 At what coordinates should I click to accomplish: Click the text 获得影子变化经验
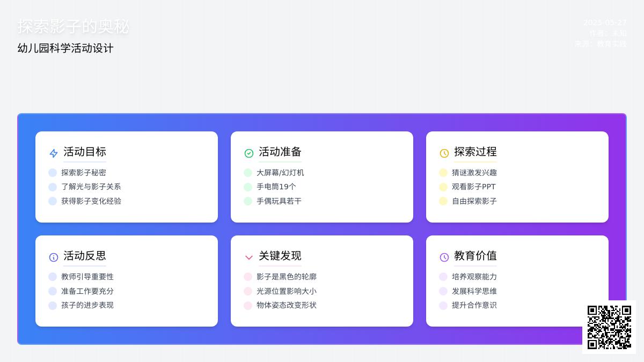tap(91, 201)
